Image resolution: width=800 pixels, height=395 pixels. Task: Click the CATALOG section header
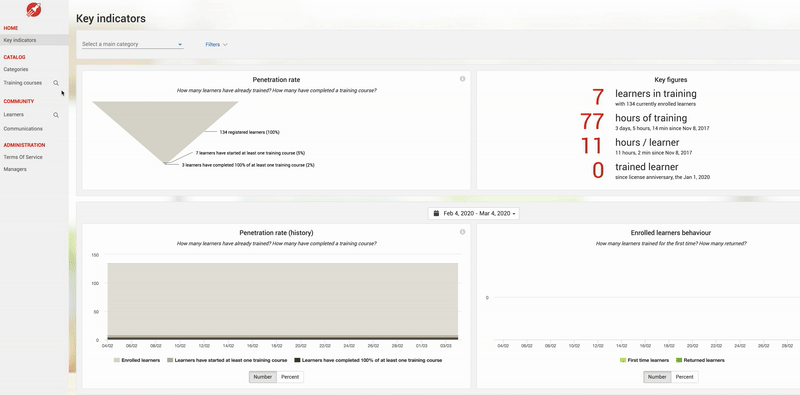(x=14, y=57)
